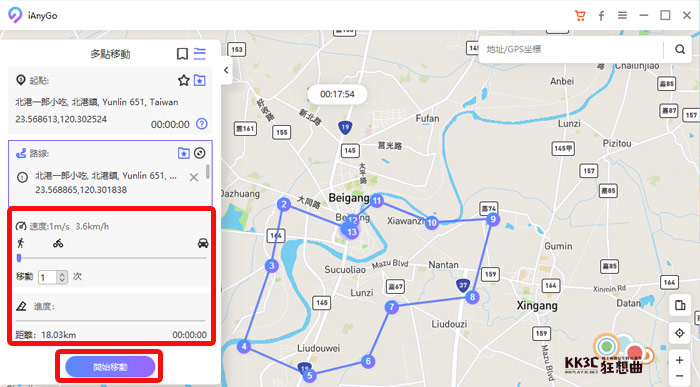Open saved locations folder by 起點
Image resolution: width=700 pixels, height=387 pixels.
[x=200, y=80]
